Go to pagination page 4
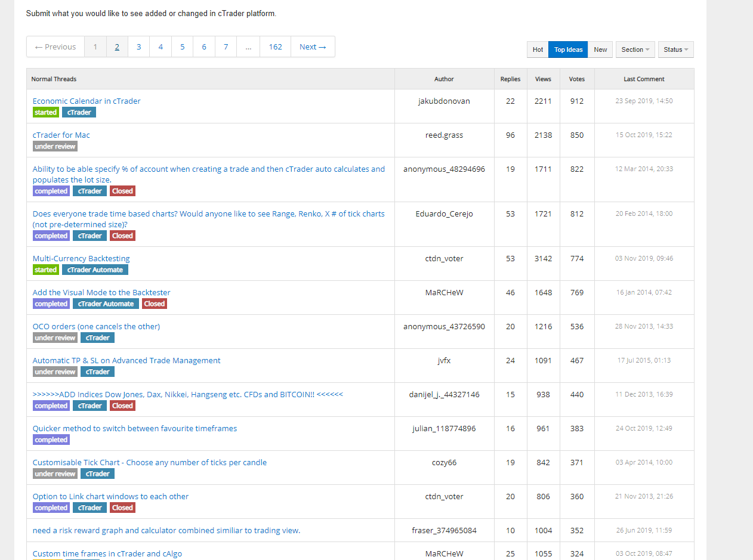The image size is (753, 560). (x=161, y=47)
